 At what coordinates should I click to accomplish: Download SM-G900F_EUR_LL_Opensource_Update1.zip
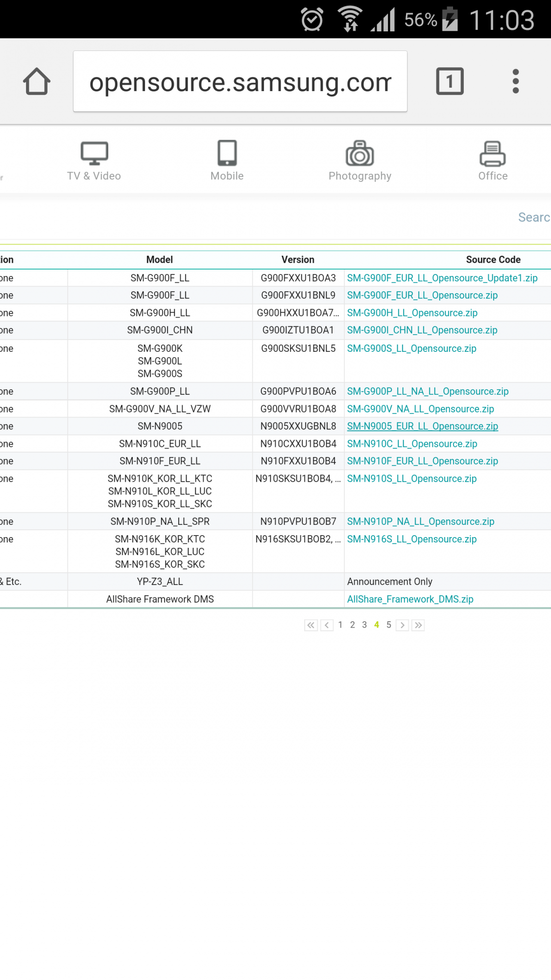pyautogui.click(x=442, y=278)
